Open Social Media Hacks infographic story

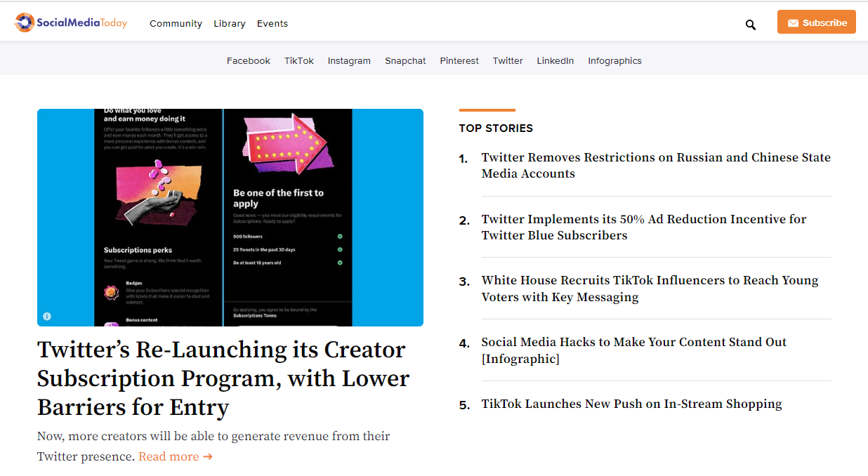click(634, 350)
